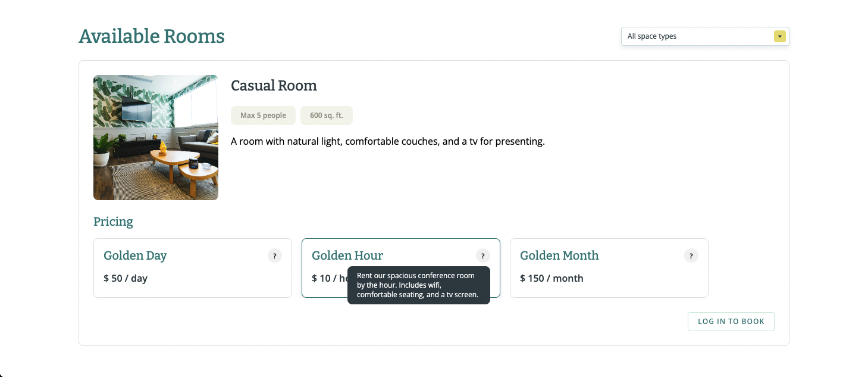Click the Golden Hour help question mark

(x=482, y=256)
